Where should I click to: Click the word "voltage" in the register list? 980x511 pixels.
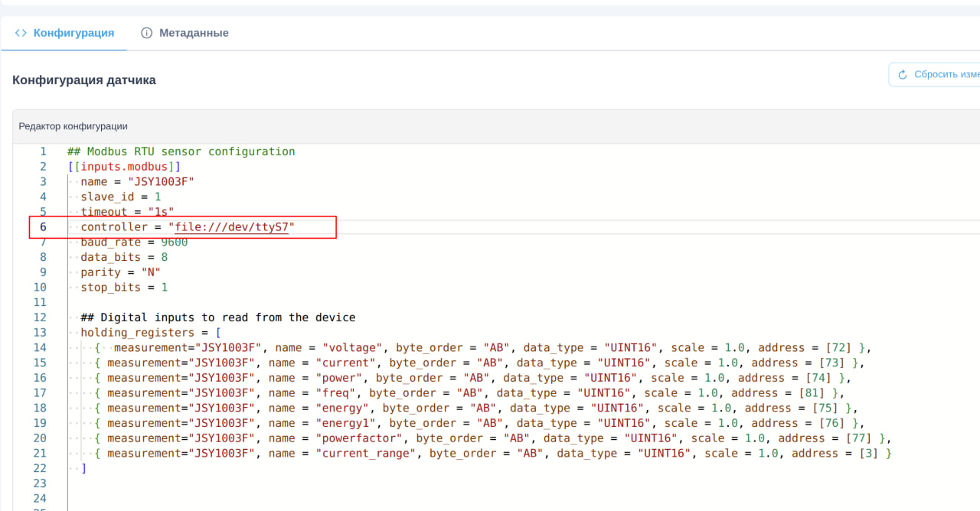click(351, 348)
